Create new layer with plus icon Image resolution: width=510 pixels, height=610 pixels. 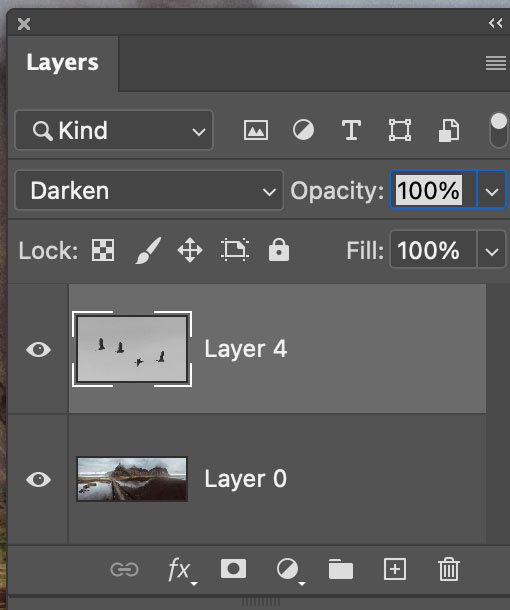395,569
